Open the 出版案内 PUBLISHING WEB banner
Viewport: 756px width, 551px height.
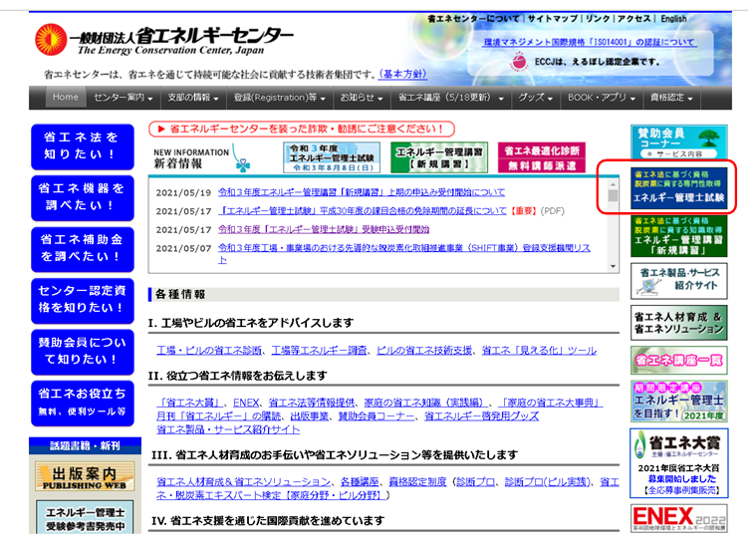point(85,476)
